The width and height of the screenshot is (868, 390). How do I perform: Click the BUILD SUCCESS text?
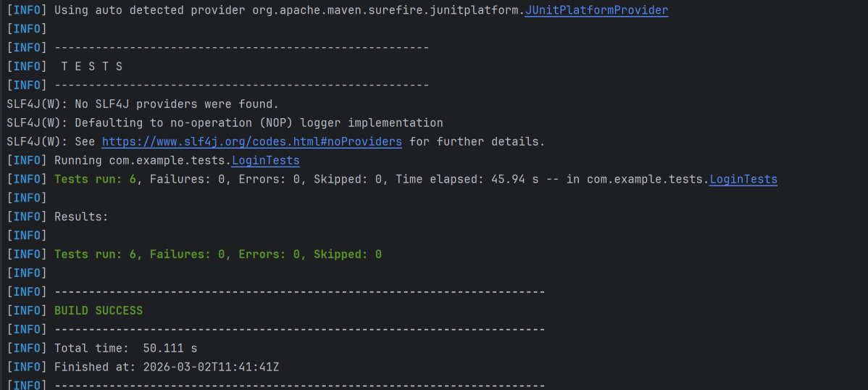pos(99,310)
